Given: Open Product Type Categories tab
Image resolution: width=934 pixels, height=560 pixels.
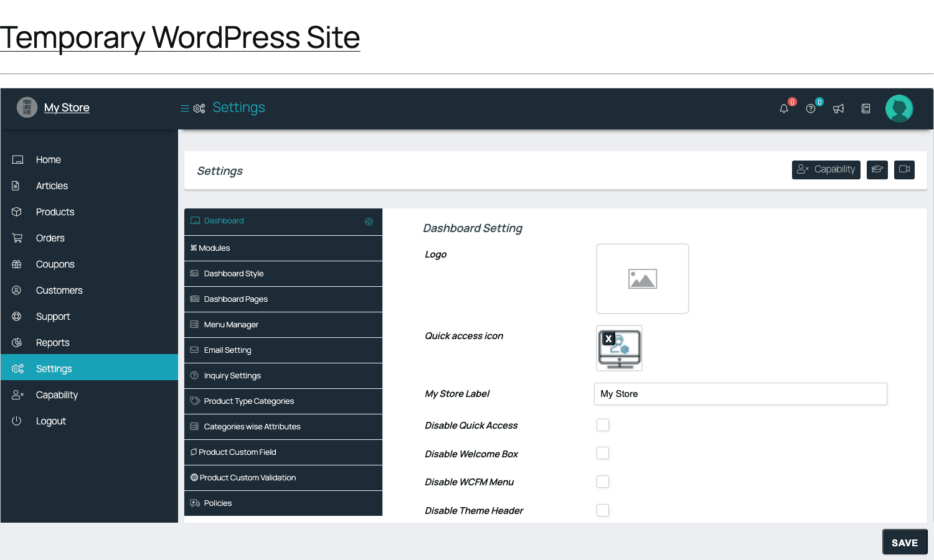Looking at the screenshot, I should pos(283,401).
